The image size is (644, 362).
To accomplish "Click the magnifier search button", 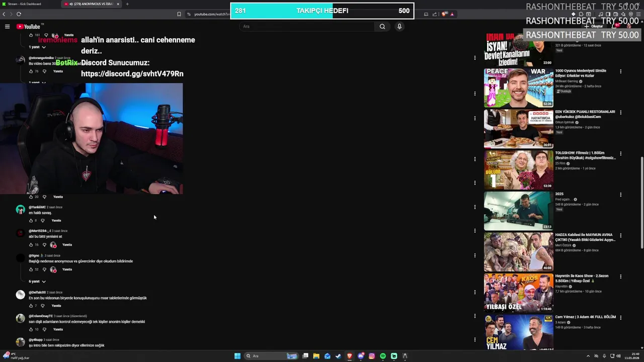I will pos(382,27).
